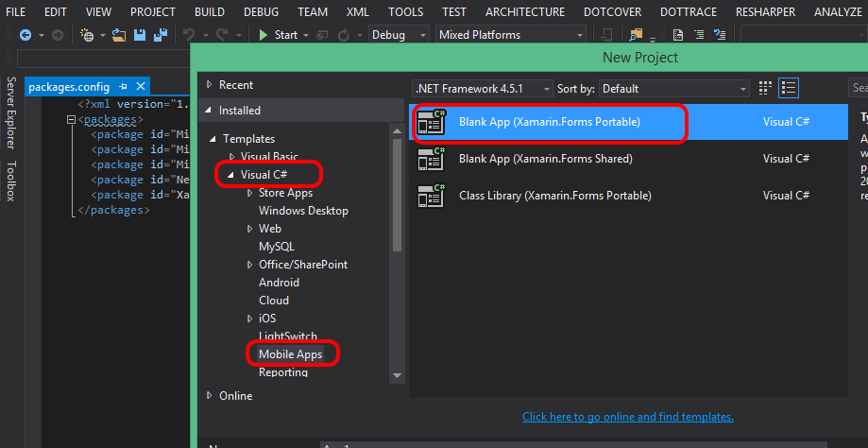Collapse the packages XML element in editor
Viewport: 868px width, 448px height.
71,120
